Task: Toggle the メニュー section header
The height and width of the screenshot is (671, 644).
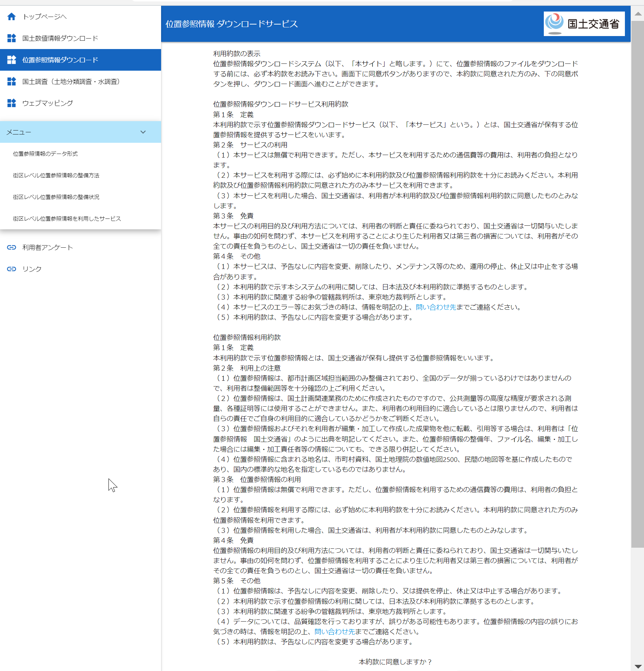Action: point(72,132)
